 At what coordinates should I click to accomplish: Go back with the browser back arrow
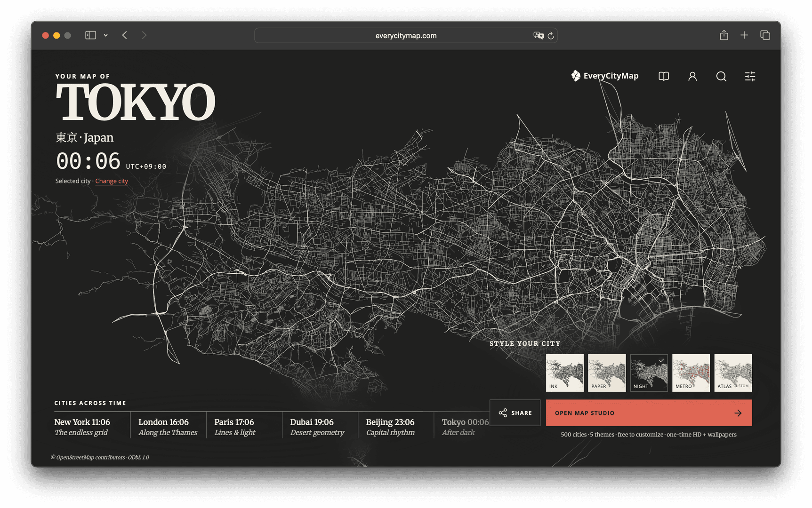pyautogui.click(x=125, y=35)
